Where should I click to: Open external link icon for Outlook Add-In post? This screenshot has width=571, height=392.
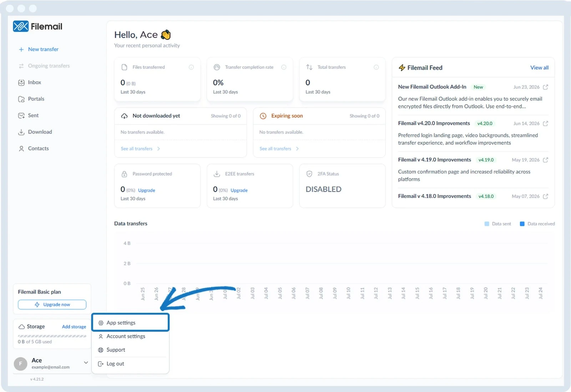pos(545,87)
